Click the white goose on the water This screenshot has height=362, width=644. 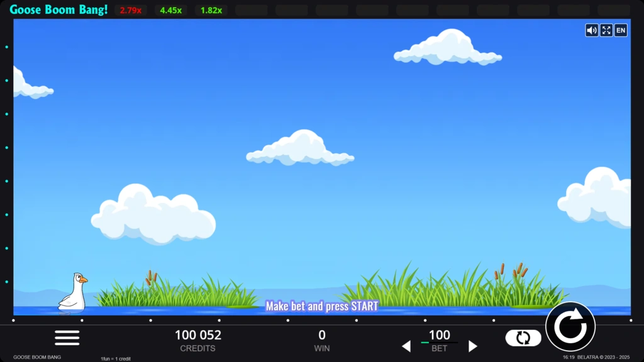pyautogui.click(x=74, y=293)
